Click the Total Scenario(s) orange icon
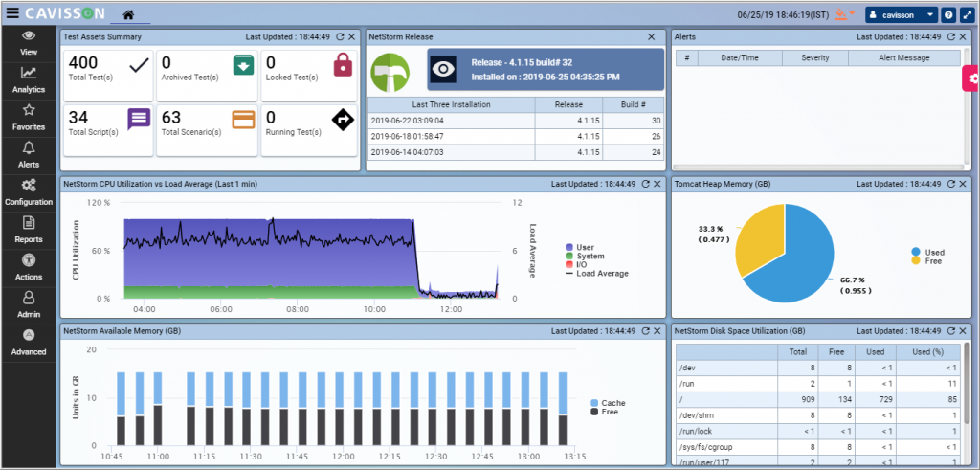Screen dimensions: 980x470 tap(243, 119)
